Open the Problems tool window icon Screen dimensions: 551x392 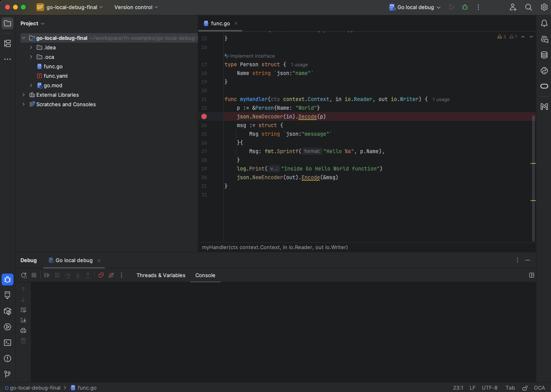(7, 358)
